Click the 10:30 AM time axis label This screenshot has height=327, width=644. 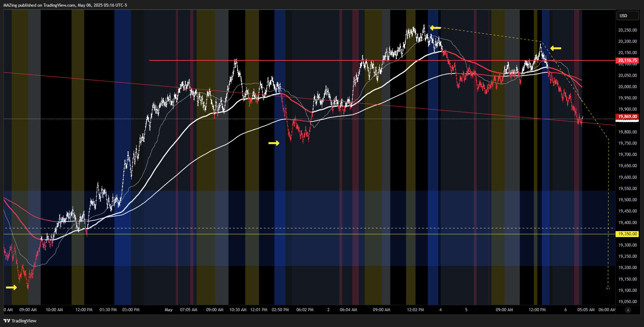(238, 310)
